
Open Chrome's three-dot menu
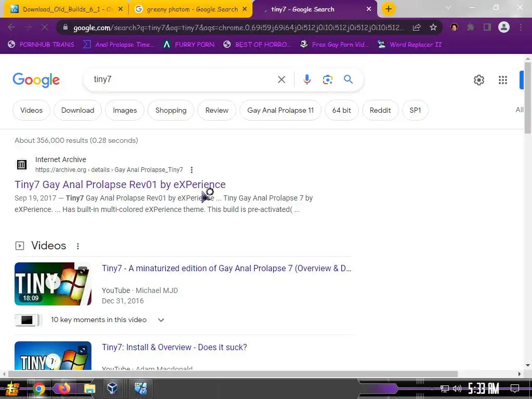tap(521, 27)
